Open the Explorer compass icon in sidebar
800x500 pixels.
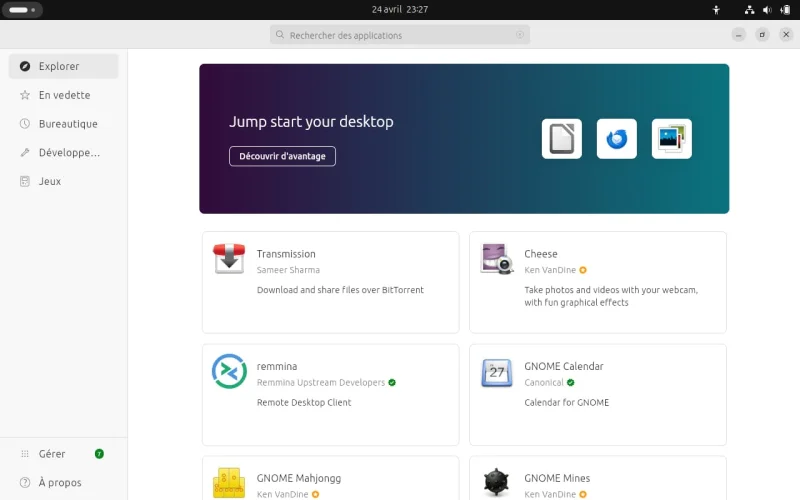[24, 66]
